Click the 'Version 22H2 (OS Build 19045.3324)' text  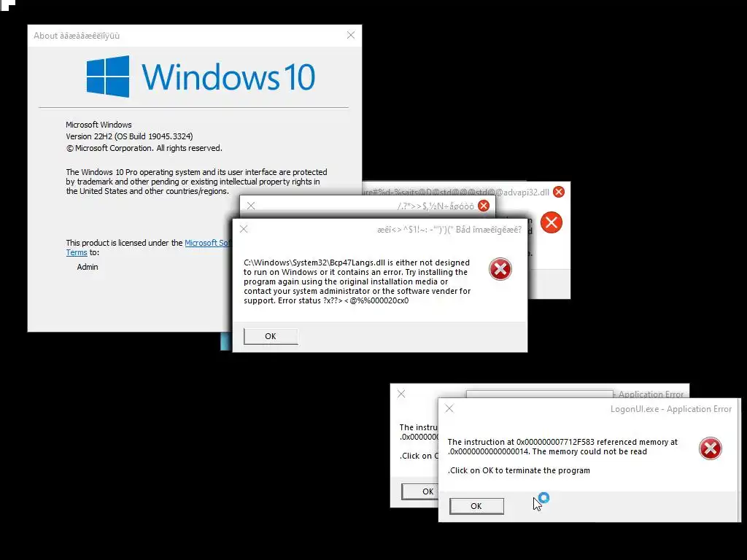(130, 136)
